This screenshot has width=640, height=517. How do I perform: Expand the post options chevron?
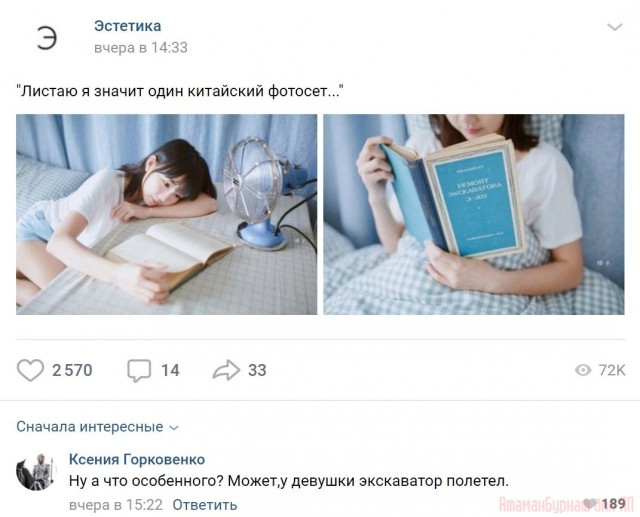(x=615, y=27)
